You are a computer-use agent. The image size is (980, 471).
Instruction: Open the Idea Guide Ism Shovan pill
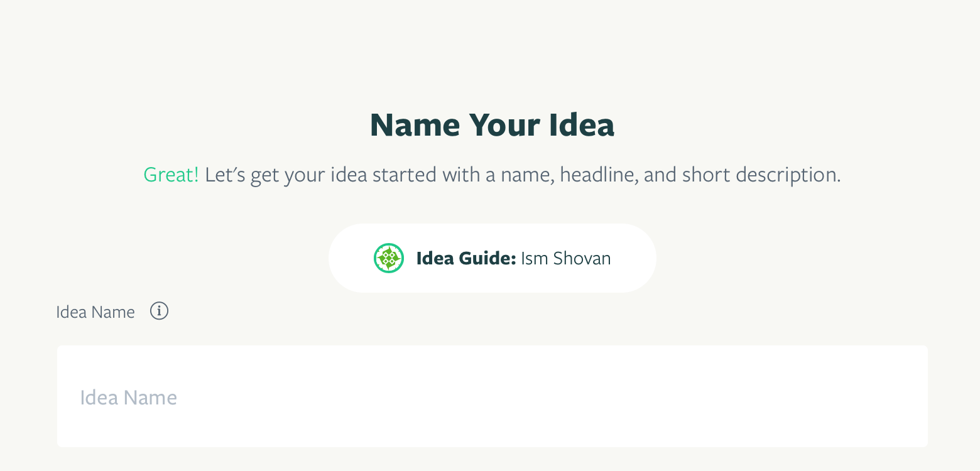point(493,258)
